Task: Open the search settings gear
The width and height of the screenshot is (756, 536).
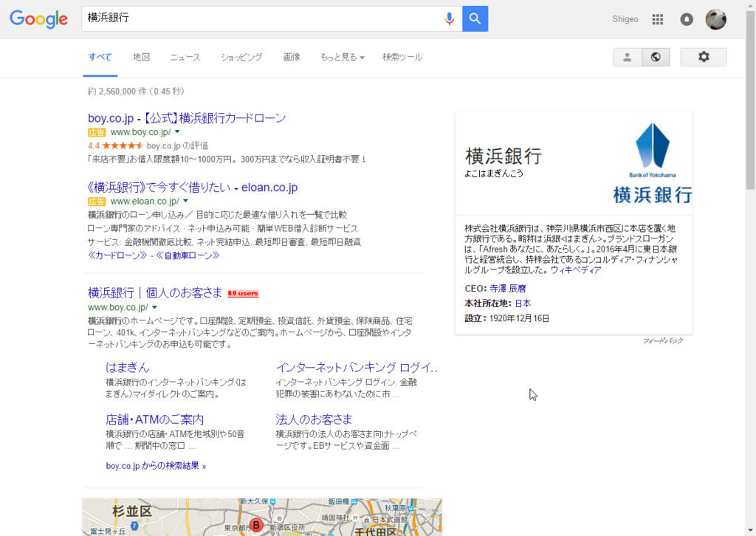Action: 704,57
